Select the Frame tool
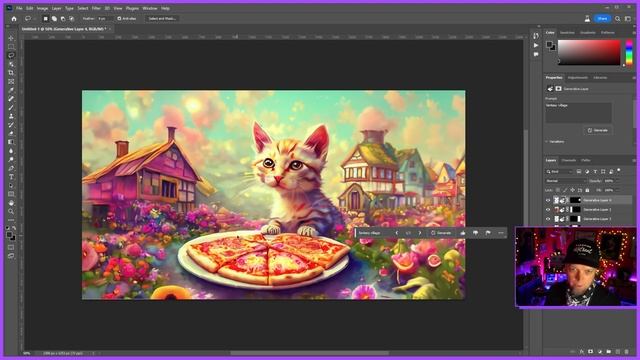 click(x=11, y=81)
